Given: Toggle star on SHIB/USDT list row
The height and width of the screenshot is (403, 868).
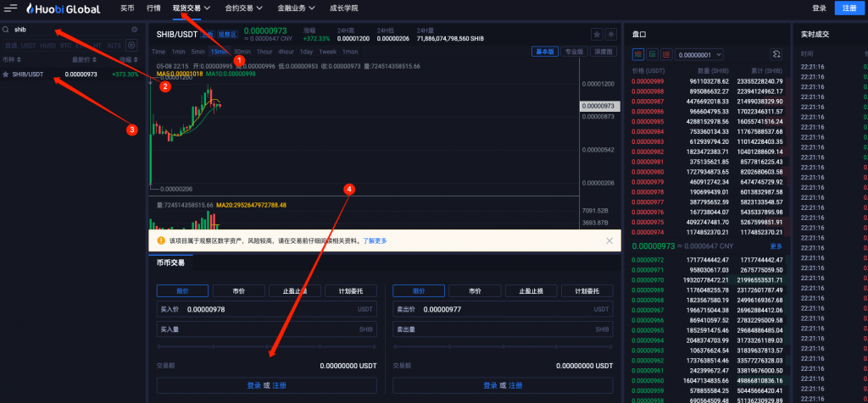Looking at the screenshot, I should click(x=6, y=74).
